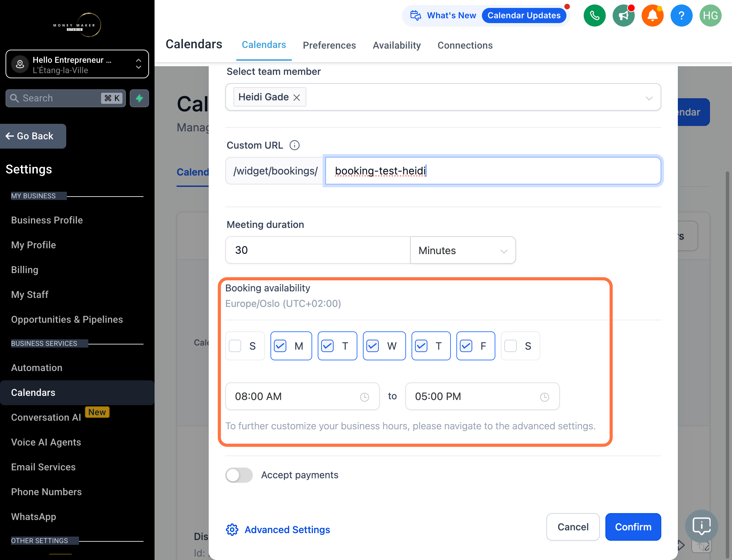Expand the Select team member dropdown
Viewport: 732px width, 560px height.
pos(649,98)
